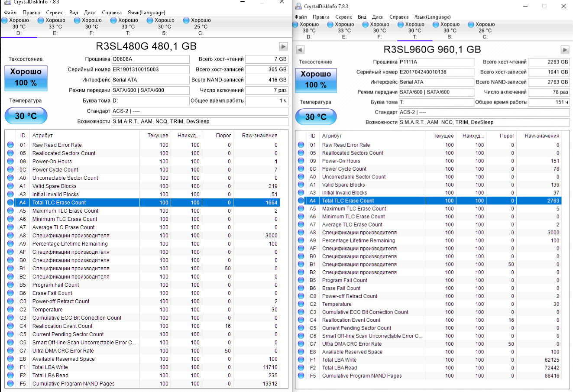Select Cumulative ECC Bit Correction Count row, R3SL960G window
This screenshot has height=392, width=573.
pos(429,312)
